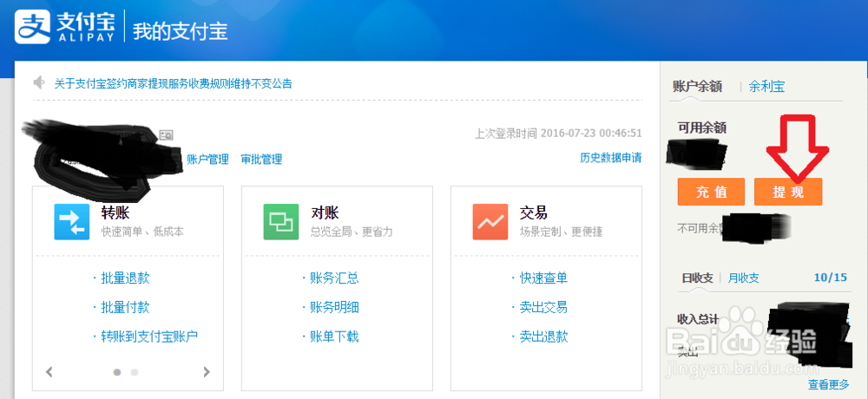Open 卖出交易 sold transactions
This screenshot has width=868, height=399.
tap(543, 307)
